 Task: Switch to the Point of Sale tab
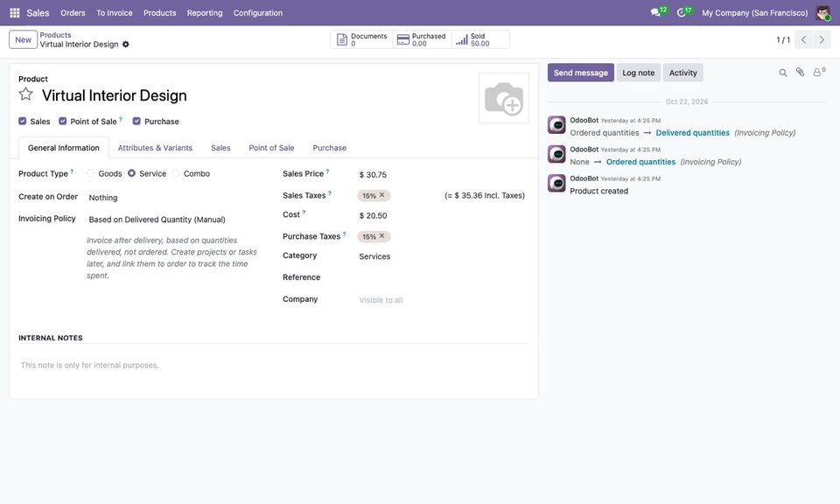point(271,148)
